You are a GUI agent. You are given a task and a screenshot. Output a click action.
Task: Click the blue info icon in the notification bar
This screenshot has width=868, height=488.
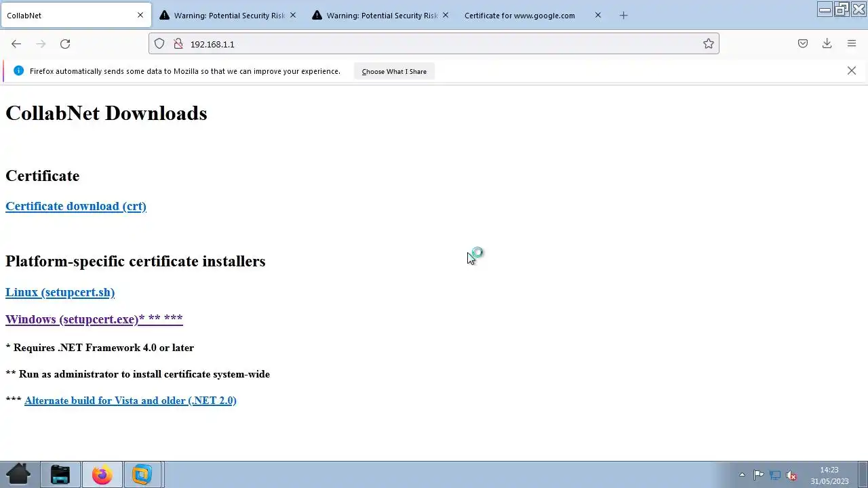18,70
